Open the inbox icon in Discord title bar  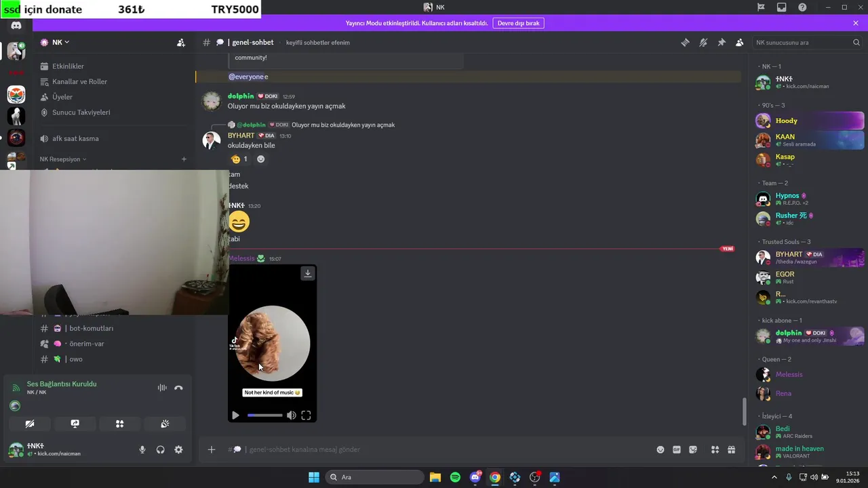coord(782,7)
